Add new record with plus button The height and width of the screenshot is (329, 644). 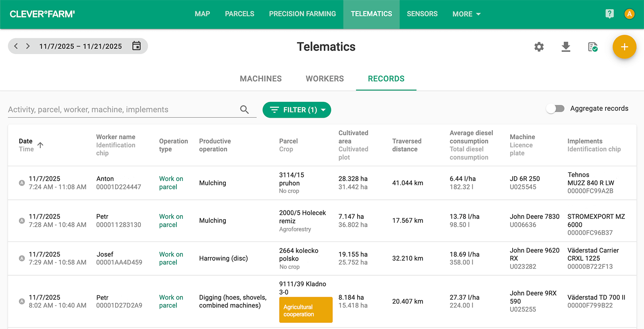(x=624, y=47)
